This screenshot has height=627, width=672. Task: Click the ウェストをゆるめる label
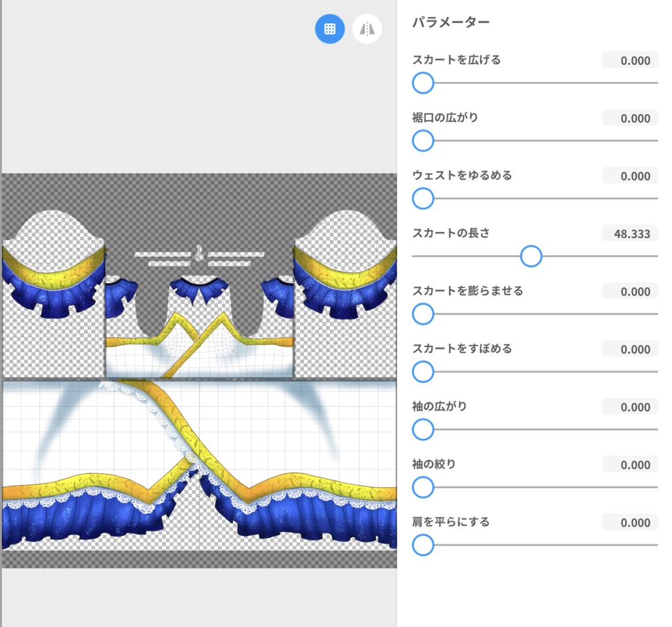tap(462, 175)
